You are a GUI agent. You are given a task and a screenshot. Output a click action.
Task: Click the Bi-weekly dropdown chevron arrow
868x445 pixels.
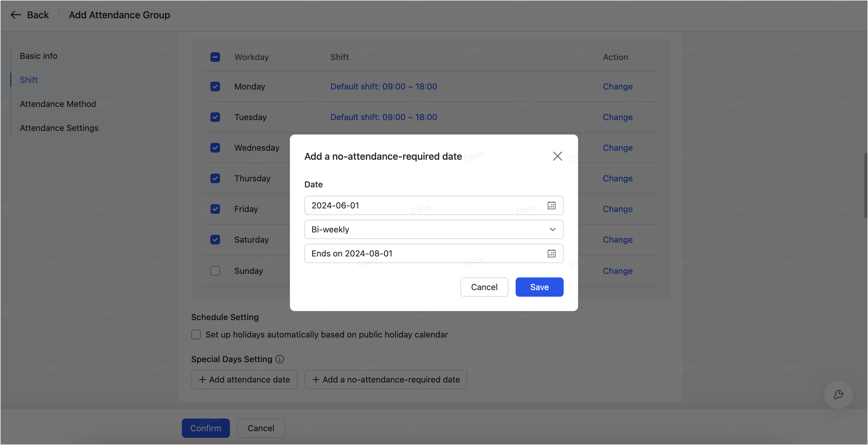point(553,230)
